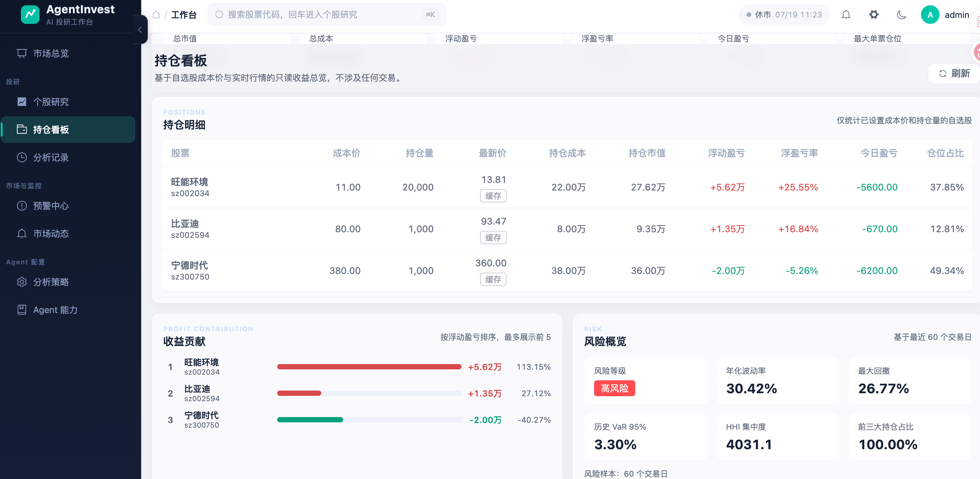Click the 缓存 tag under price 360.00
Screen dimensions: 980x479
[x=493, y=280]
